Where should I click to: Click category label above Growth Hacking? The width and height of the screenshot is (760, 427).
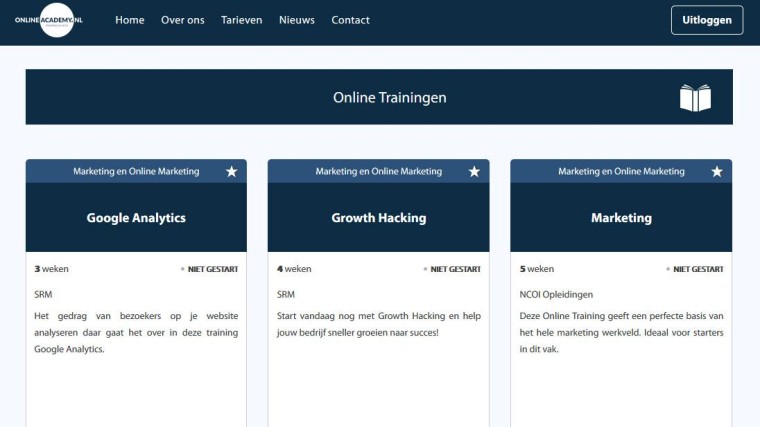point(379,172)
